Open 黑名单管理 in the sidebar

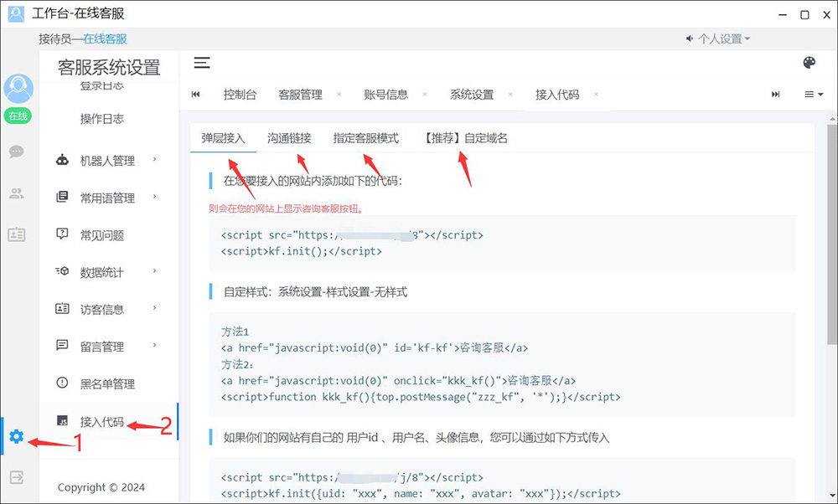pyautogui.click(x=107, y=384)
